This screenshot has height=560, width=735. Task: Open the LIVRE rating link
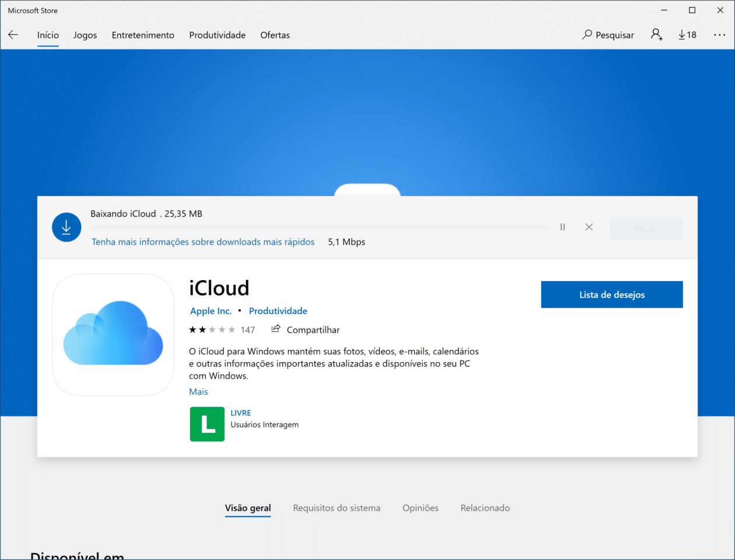tap(240, 412)
